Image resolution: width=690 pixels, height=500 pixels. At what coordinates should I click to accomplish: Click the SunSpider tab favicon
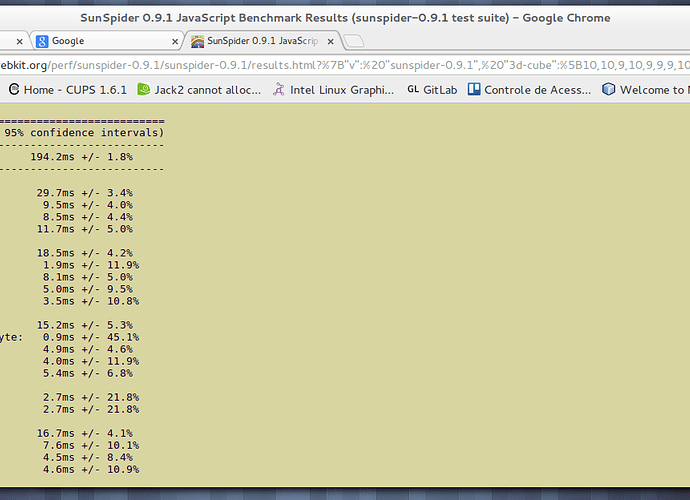click(x=198, y=41)
